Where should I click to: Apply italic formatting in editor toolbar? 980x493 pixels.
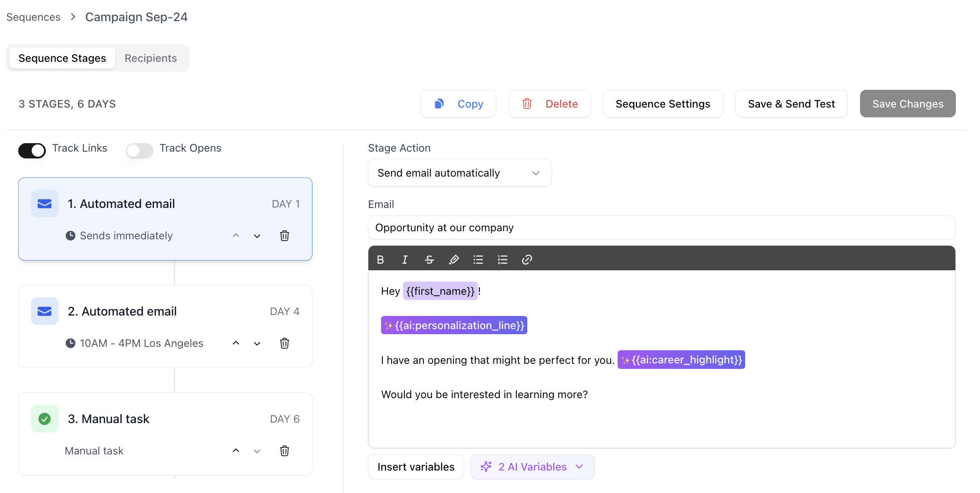pos(405,260)
